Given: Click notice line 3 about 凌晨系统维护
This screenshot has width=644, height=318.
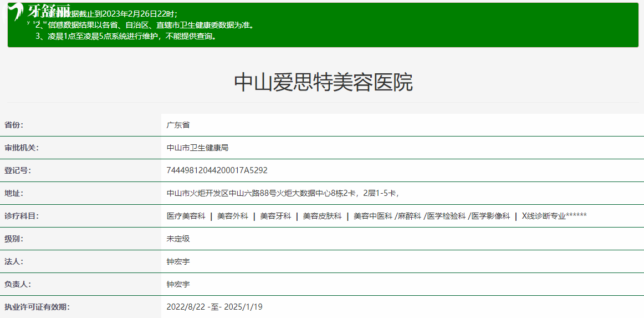Looking at the screenshot, I should 126,36.
